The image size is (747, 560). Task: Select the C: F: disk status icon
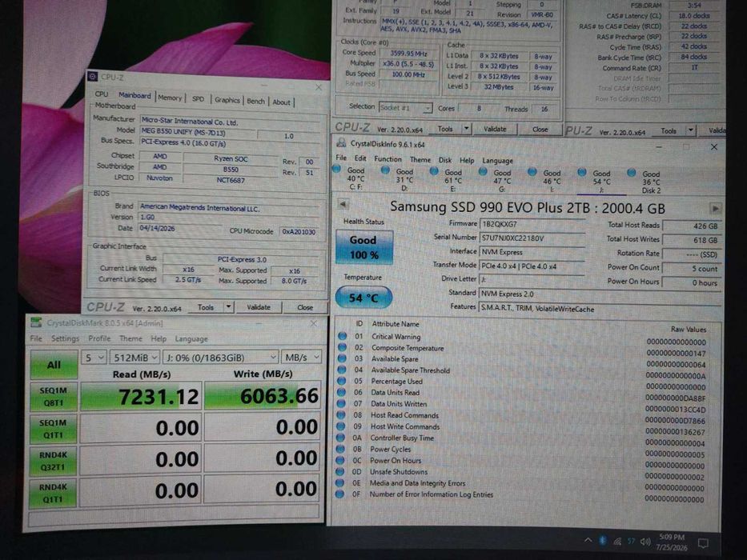click(336, 169)
